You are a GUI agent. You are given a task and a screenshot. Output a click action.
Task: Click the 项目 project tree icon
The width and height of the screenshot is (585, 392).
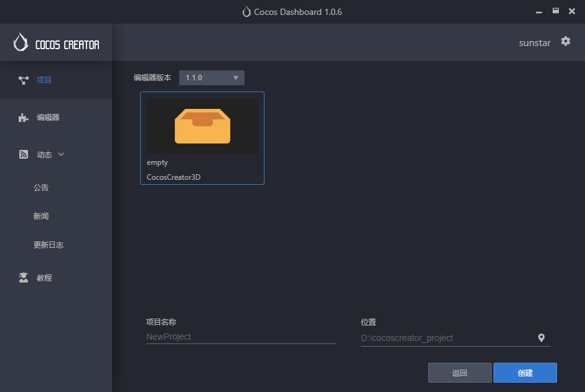[x=24, y=80]
